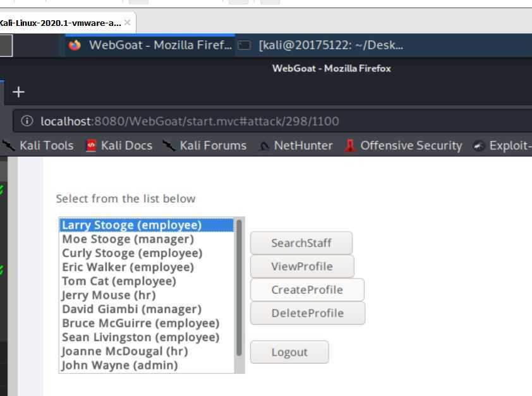Viewport: 532px width, 396px height.
Task: Click the NetHunter bookmark icon
Action: click(263, 146)
